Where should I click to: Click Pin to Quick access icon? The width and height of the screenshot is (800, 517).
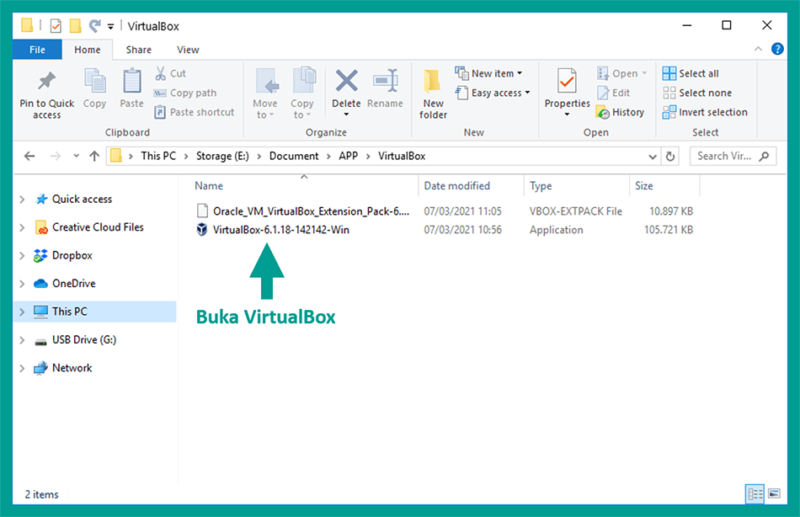click(x=46, y=81)
